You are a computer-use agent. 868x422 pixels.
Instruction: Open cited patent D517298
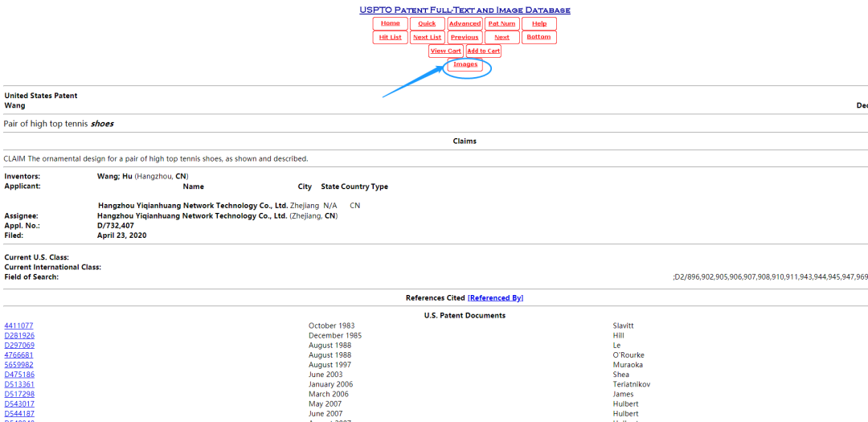[19, 395]
